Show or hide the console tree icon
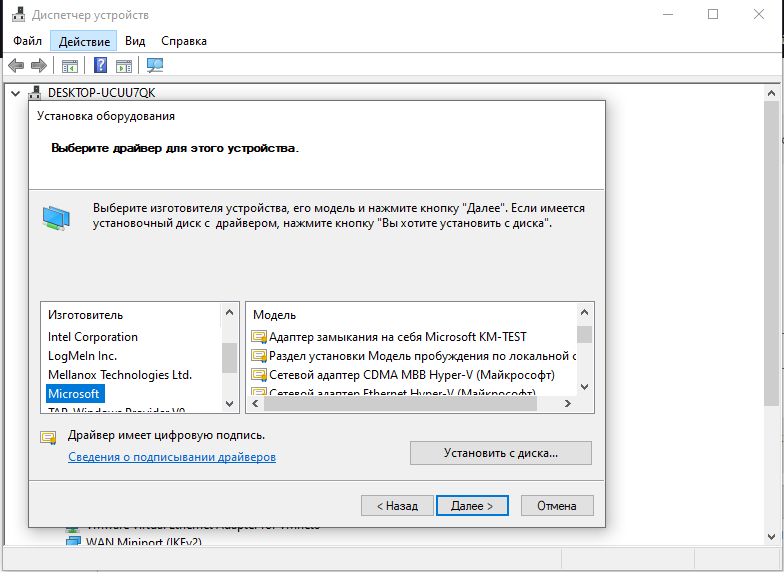The height and width of the screenshot is (572, 784). coord(70,66)
